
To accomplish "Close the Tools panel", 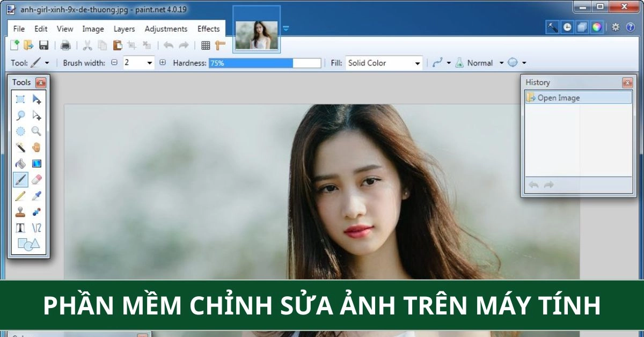I will [x=41, y=83].
